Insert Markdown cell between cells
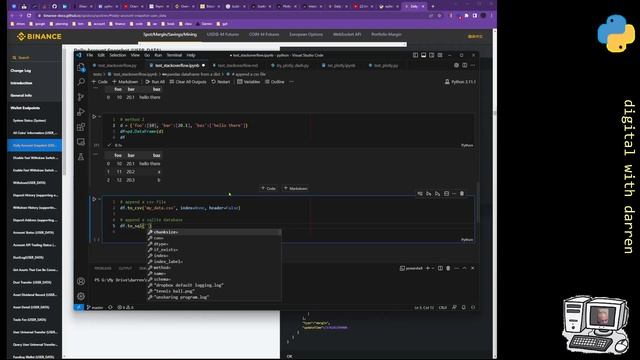Image resolution: width=640 pixels, height=360 pixels. (x=296, y=189)
